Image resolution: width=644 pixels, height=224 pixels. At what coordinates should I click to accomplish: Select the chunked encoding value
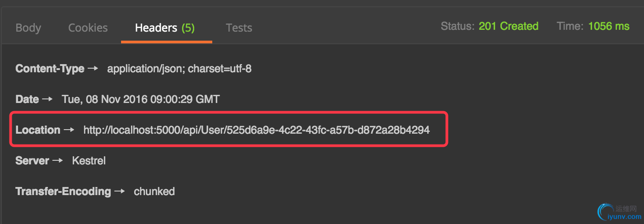point(154,191)
